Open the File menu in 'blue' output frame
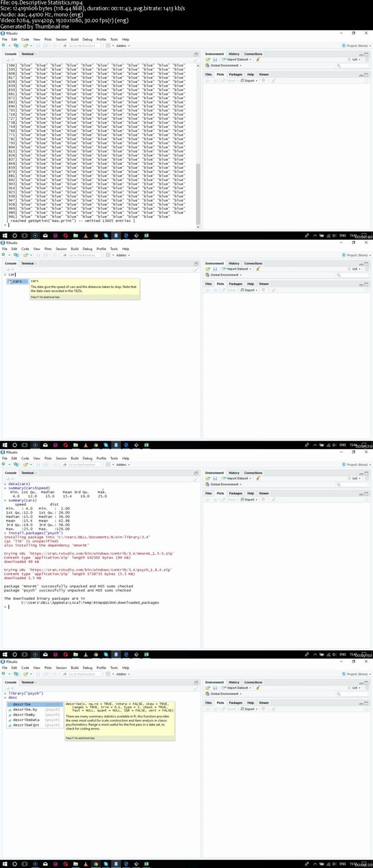The image size is (373, 868). (x=5, y=39)
